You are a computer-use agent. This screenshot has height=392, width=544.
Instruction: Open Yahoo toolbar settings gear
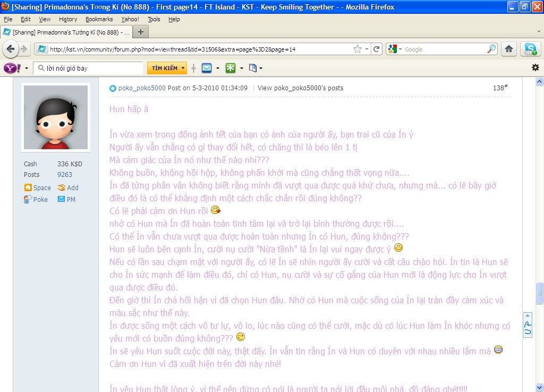535,67
